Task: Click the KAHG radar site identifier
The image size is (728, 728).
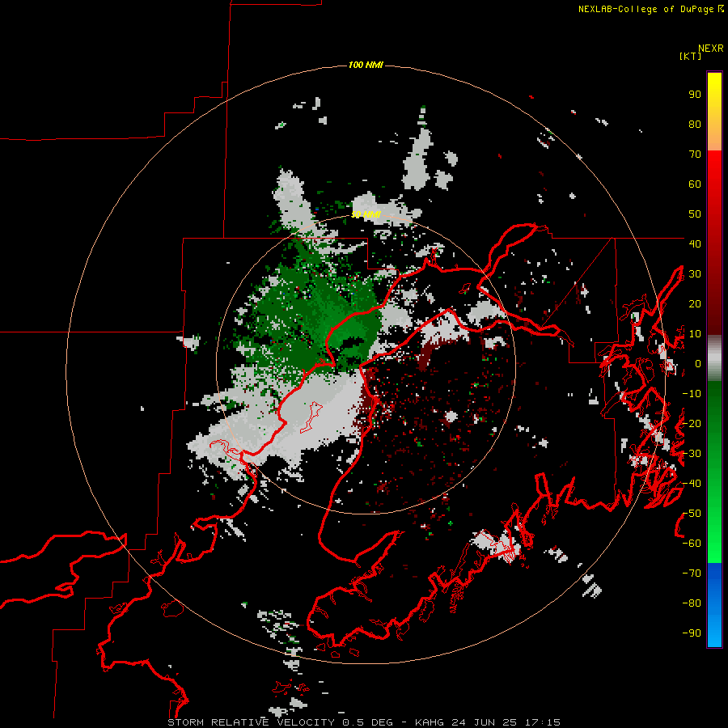Action: point(430,722)
